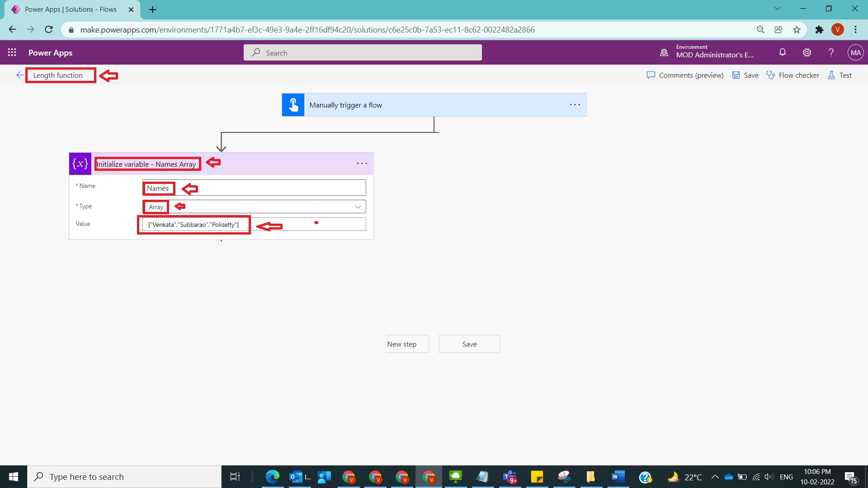The height and width of the screenshot is (488, 868).
Task: Click the MA account avatar
Action: 856,52
